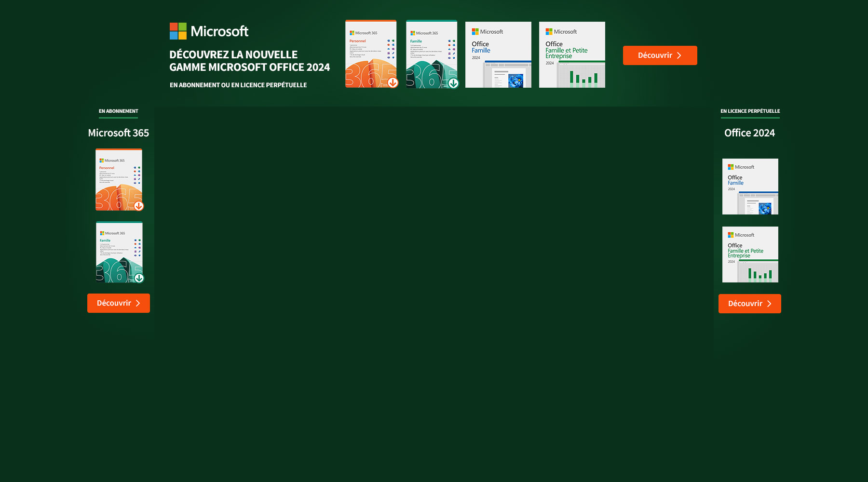
Task: Open Office Famille 2024 box in top banner
Action: pos(498,54)
